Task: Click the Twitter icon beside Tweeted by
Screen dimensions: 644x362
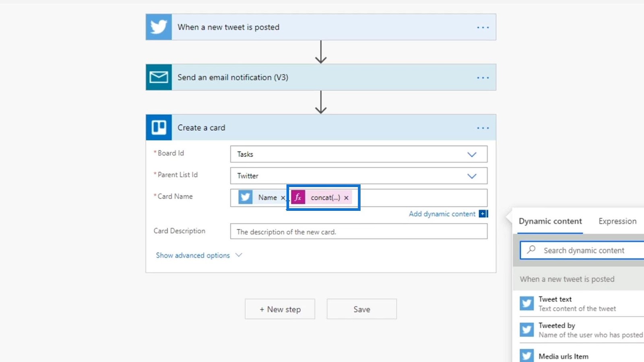Action: (526, 330)
